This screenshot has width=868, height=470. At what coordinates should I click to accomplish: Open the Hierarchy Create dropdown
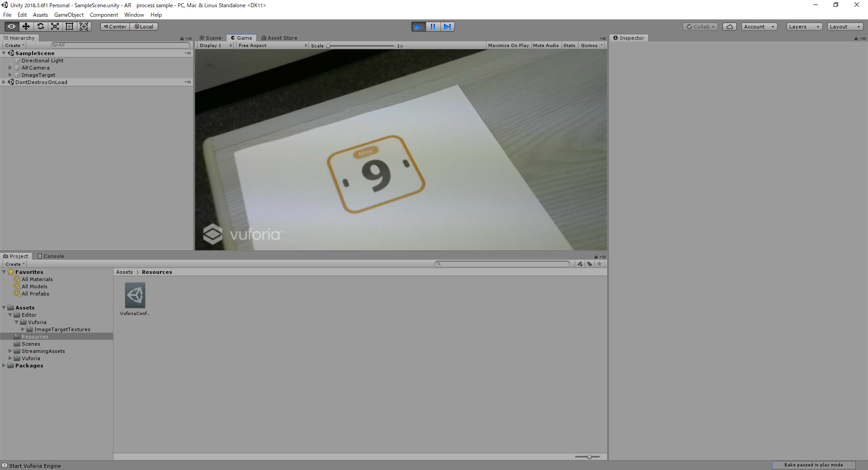14,46
